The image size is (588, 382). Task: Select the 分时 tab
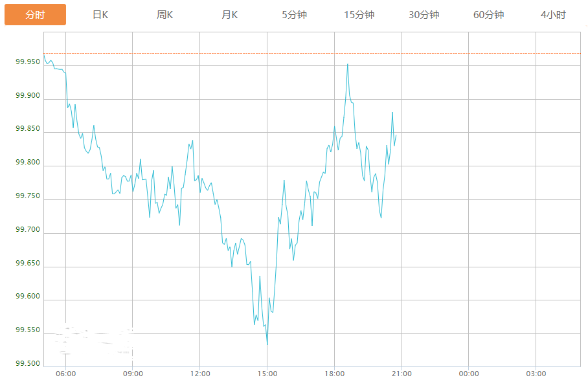[x=35, y=15]
